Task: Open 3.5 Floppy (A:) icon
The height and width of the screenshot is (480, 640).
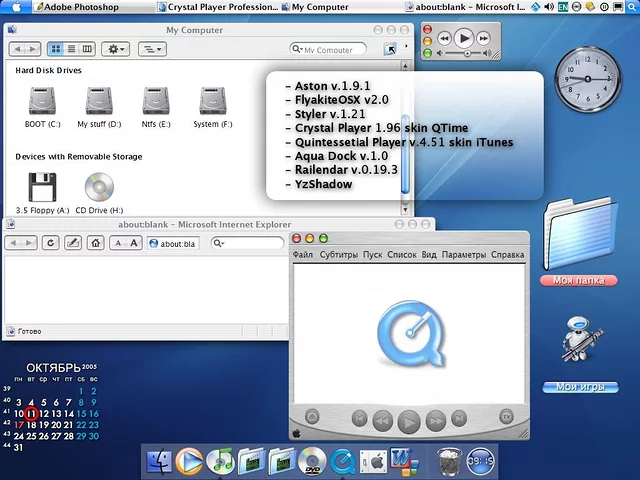Action: pyautogui.click(x=42, y=187)
